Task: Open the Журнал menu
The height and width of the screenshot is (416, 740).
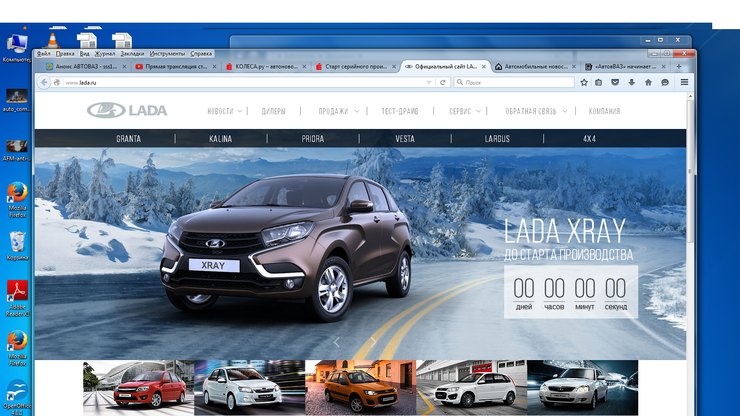Action: pyautogui.click(x=105, y=53)
